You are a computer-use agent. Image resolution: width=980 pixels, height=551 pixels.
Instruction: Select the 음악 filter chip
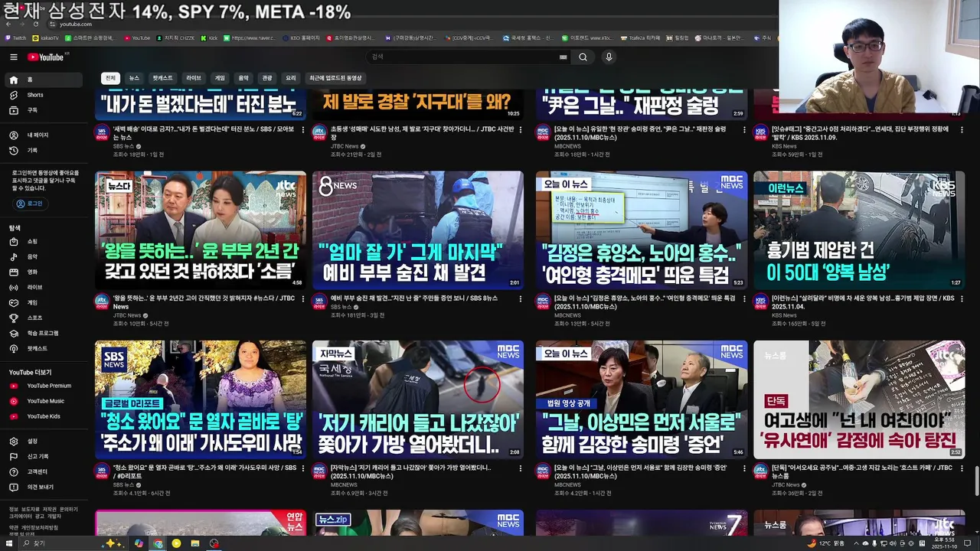tap(243, 78)
